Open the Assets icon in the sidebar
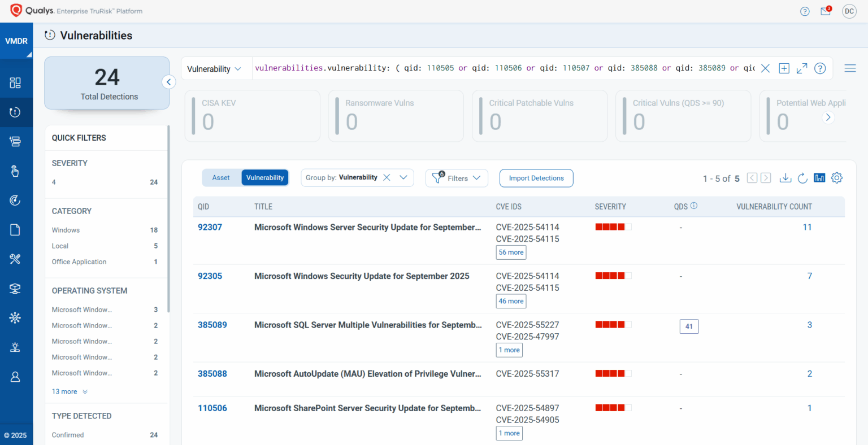The image size is (868, 445). tap(16, 141)
